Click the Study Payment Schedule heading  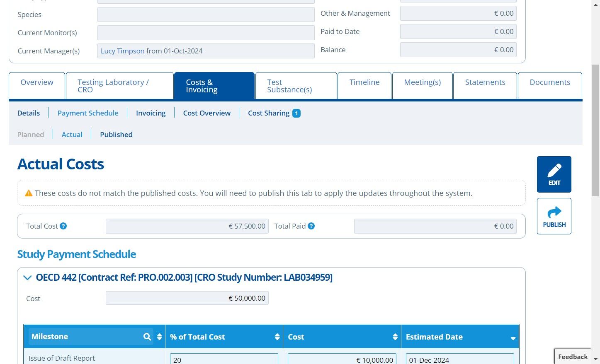[x=77, y=254]
